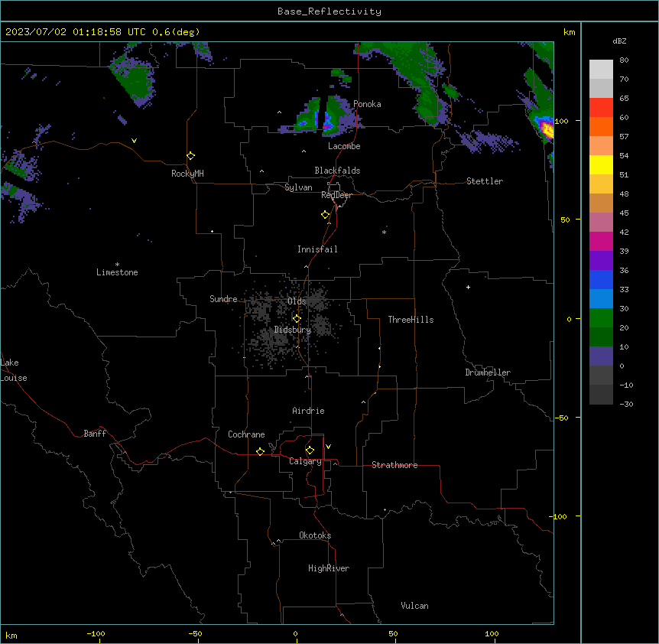Screen dimensions: 659x644
Task: Click the ThreeHills label
Action: click(411, 320)
